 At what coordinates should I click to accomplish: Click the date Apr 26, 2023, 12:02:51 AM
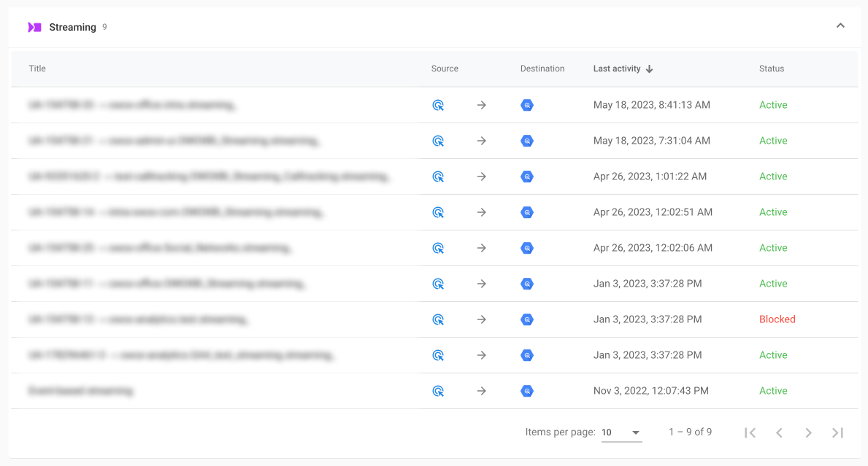click(653, 211)
